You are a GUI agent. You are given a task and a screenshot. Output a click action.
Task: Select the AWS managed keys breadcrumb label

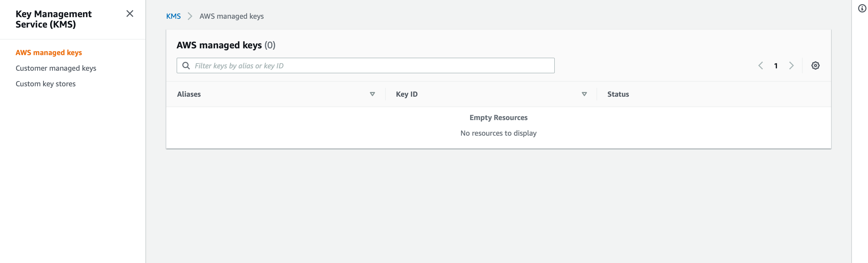pyautogui.click(x=231, y=16)
